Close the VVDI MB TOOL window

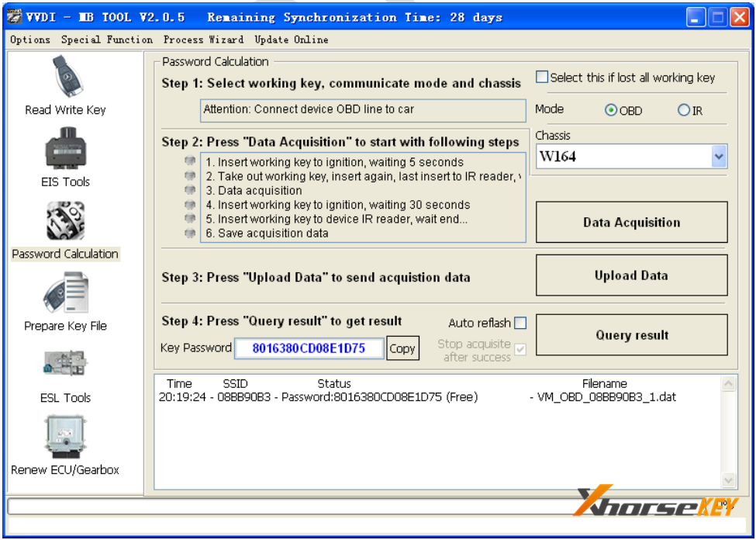[x=740, y=18]
